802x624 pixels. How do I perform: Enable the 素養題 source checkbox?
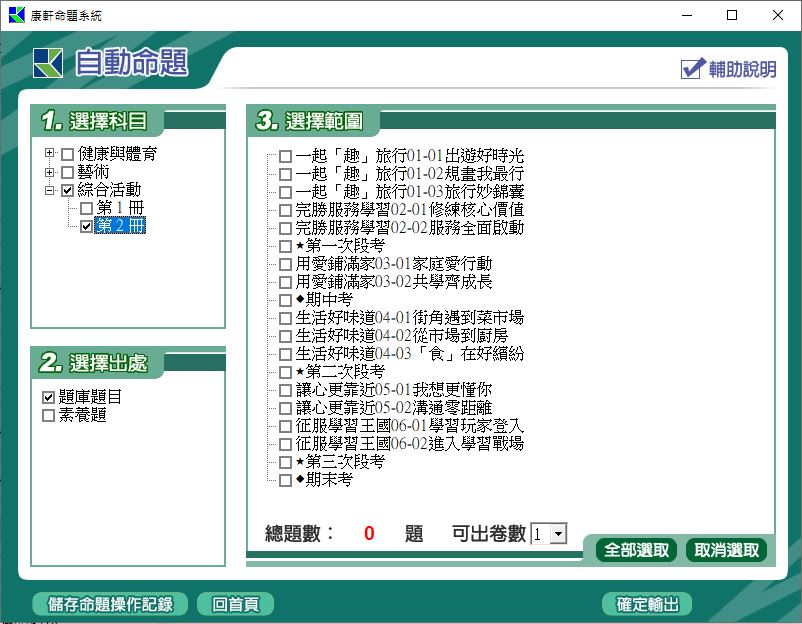point(48,415)
